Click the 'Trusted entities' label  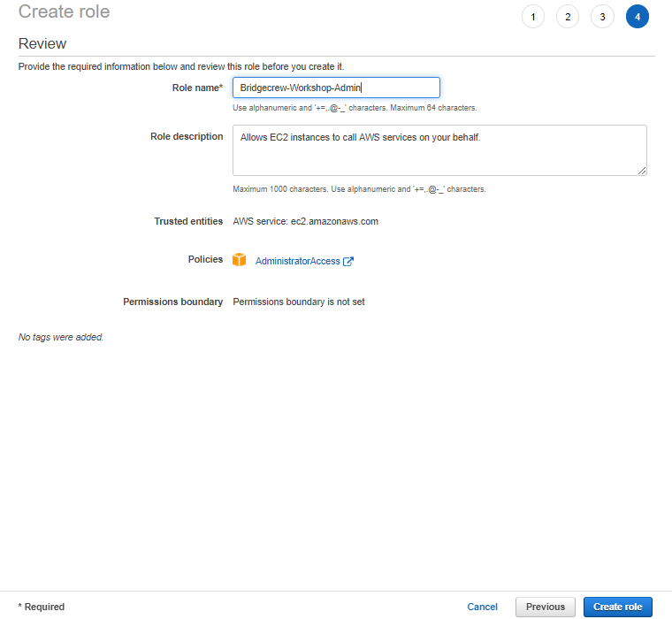click(188, 221)
